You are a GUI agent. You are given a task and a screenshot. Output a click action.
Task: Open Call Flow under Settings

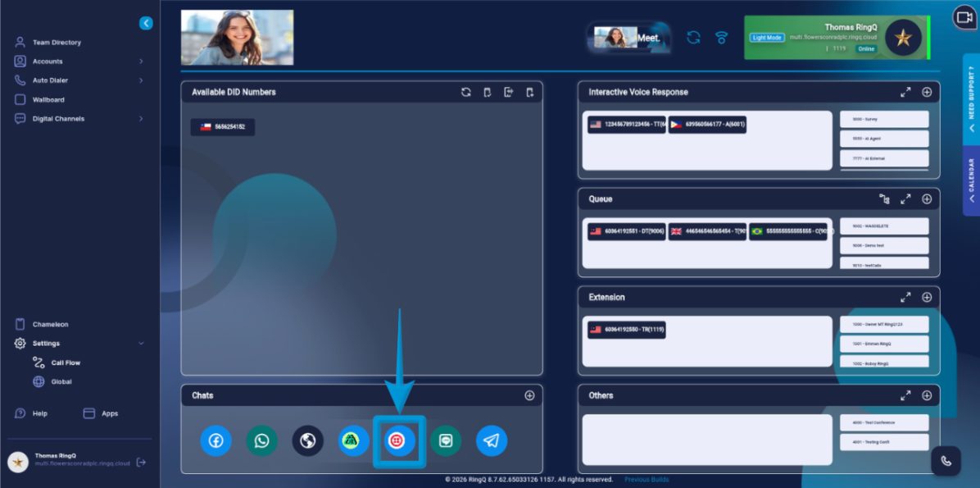[x=65, y=362]
